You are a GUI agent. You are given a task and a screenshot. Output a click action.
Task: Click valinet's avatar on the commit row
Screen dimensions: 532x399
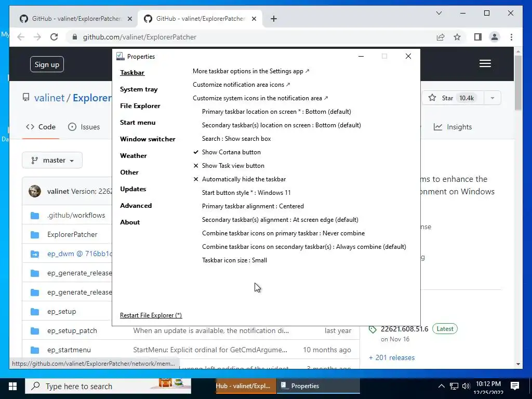(35, 191)
